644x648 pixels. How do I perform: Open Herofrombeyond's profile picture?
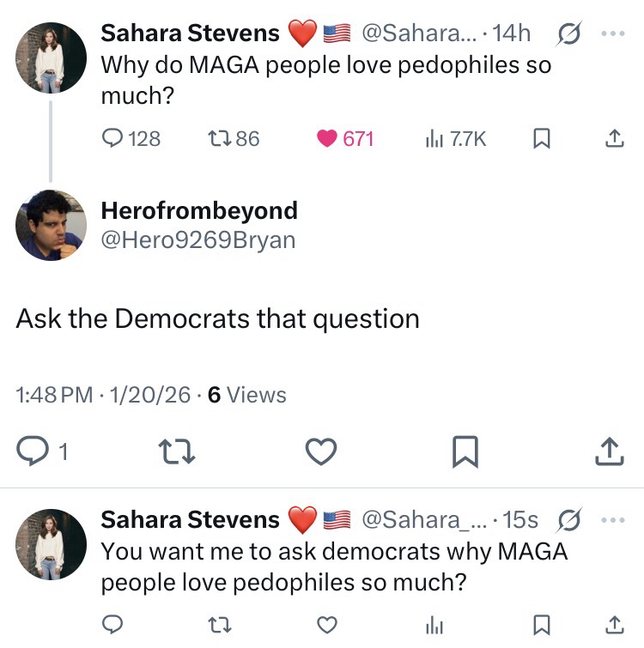tap(51, 225)
